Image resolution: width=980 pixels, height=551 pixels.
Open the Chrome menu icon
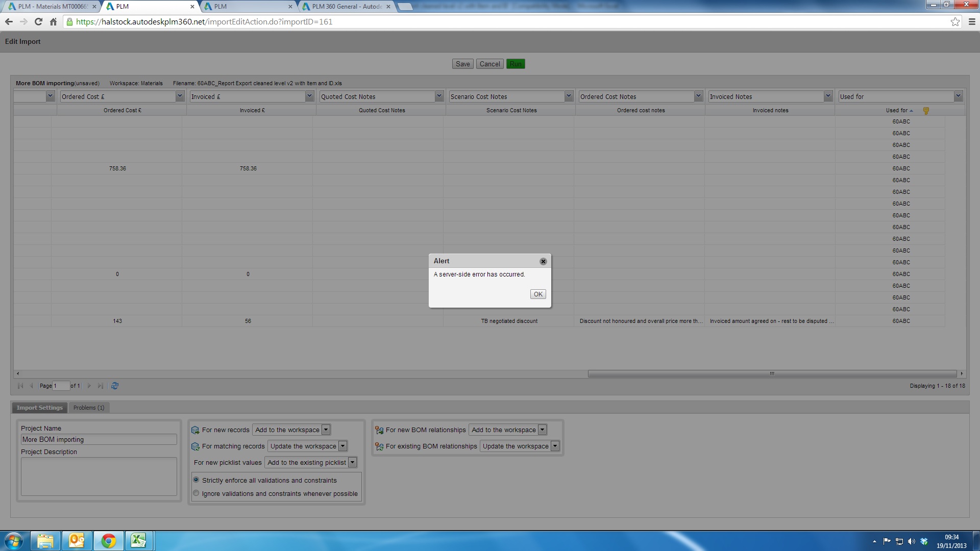(x=972, y=22)
